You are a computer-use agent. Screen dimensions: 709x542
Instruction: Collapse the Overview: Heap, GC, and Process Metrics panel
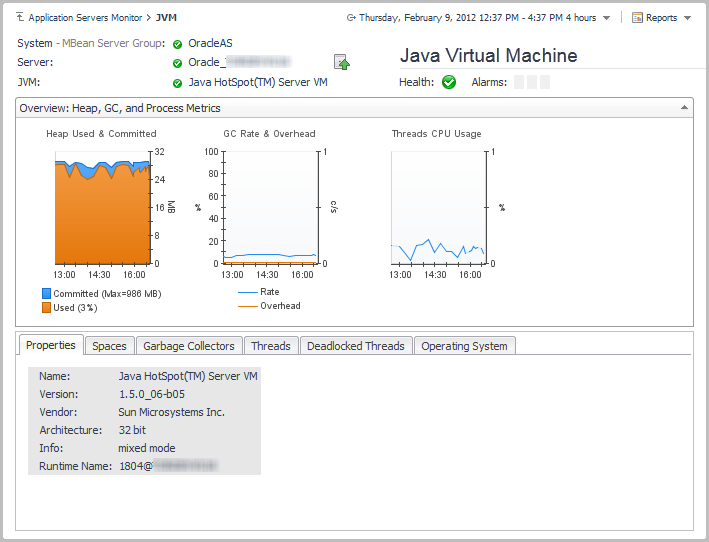[x=684, y=107]
